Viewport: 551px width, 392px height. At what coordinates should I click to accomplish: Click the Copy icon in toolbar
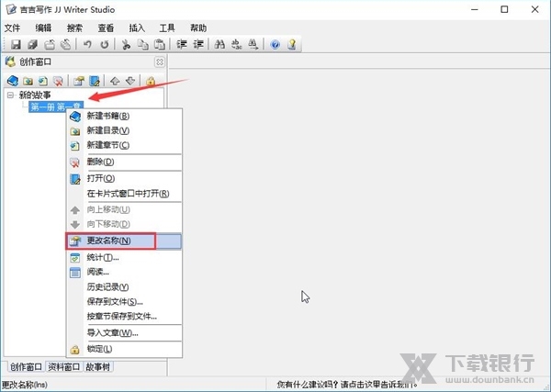pyautogui.click(x=142, y=44)
